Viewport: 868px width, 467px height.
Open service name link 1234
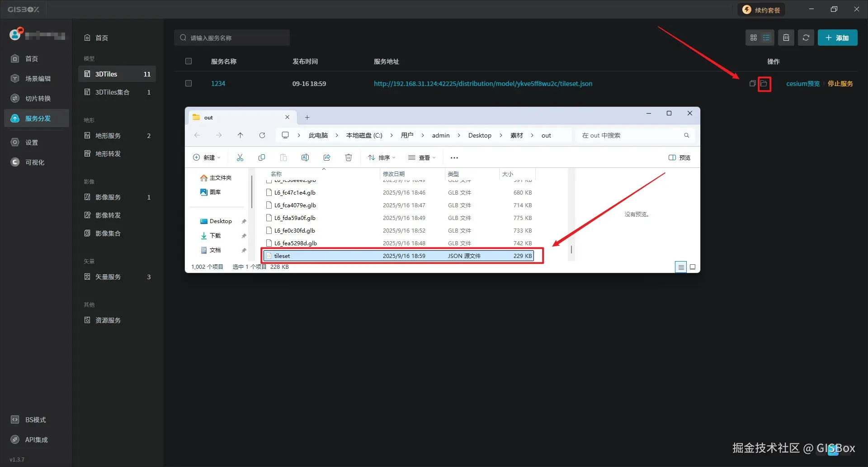point(218,84)
